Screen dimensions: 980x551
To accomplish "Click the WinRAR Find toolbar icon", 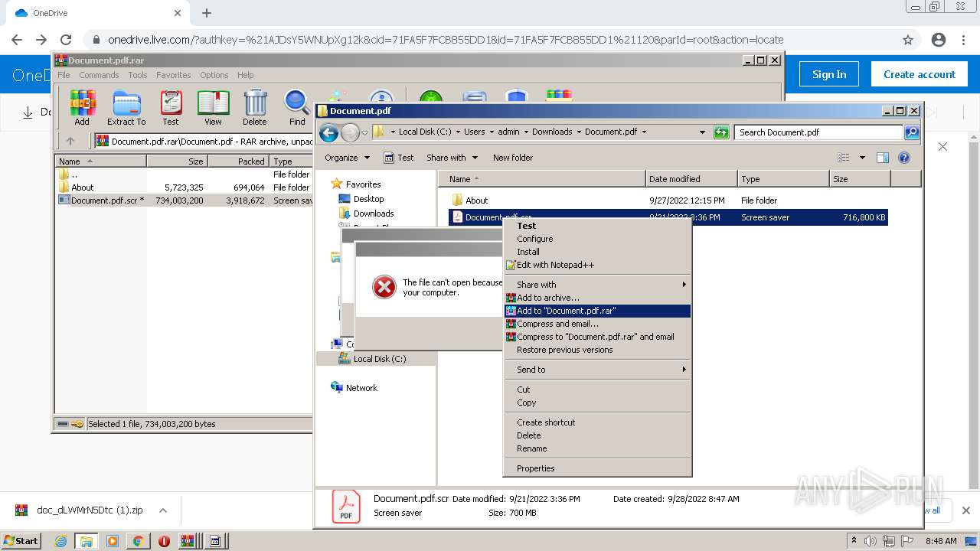I will pos(297,107).
